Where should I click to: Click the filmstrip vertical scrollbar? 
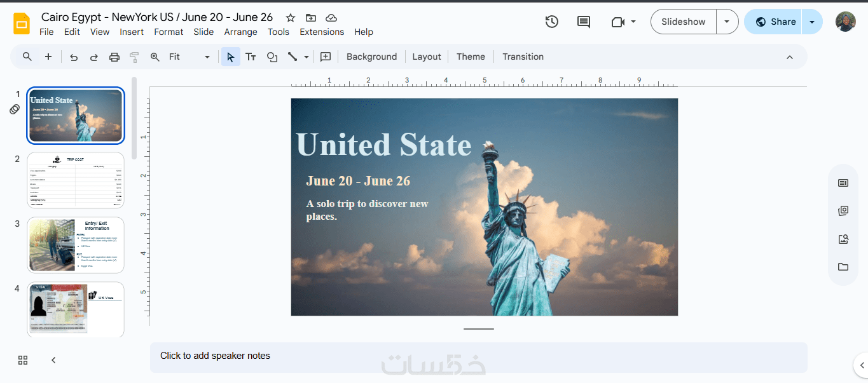[x=134, y=118]
